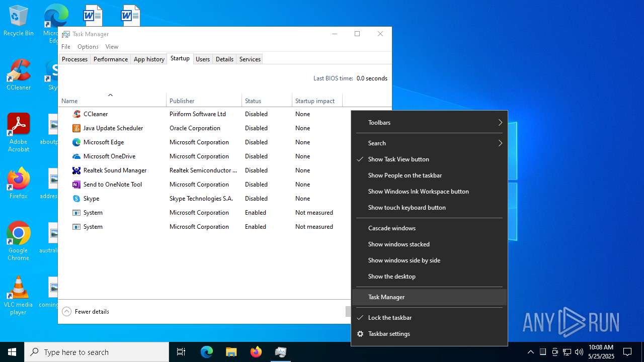Open Task View from taskbar
The height and width of the screenshot is (362, 644).
pos(181,352)
